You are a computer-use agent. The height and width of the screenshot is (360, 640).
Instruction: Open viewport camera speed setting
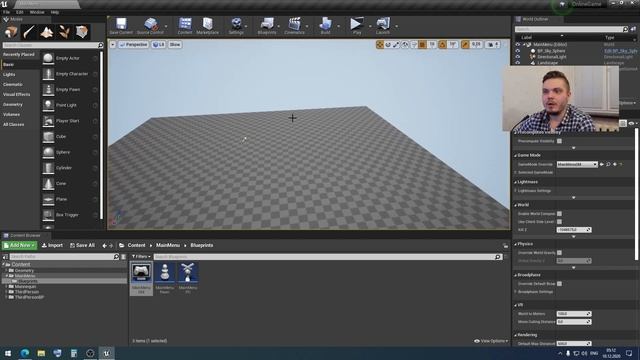click(x=493, y=44)
